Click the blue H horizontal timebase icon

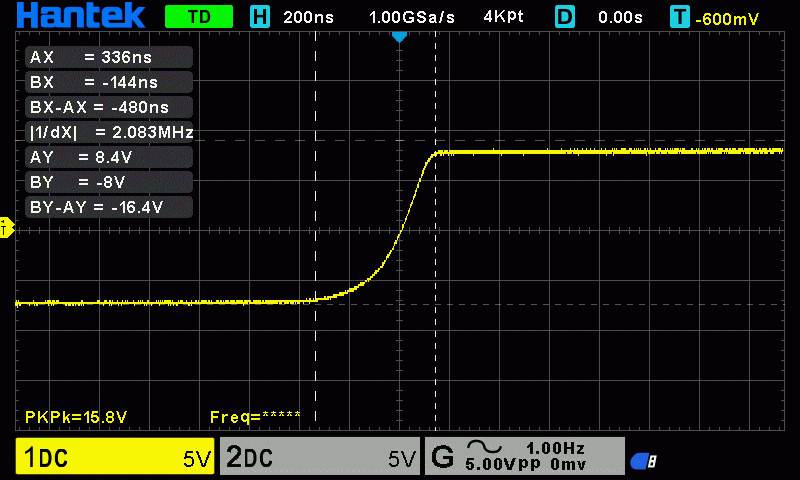260,16
